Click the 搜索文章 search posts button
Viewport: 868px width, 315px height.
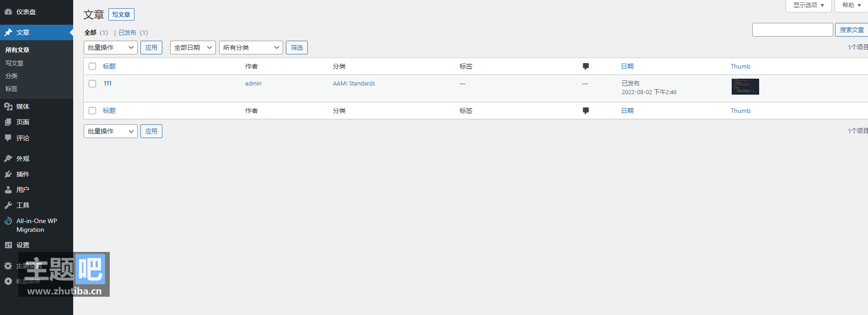click(852, 30)
